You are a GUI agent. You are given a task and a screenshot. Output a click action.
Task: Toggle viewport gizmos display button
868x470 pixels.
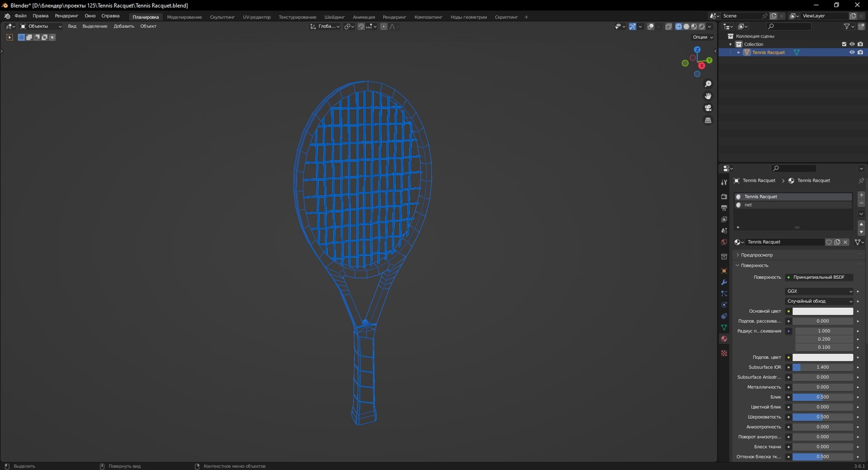point(632,27)
